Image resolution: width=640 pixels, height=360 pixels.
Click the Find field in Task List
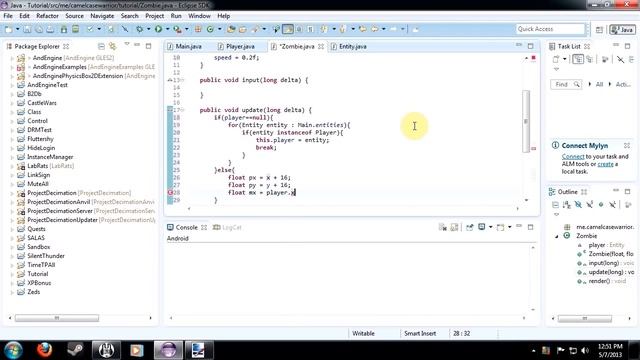click(566, 84)
